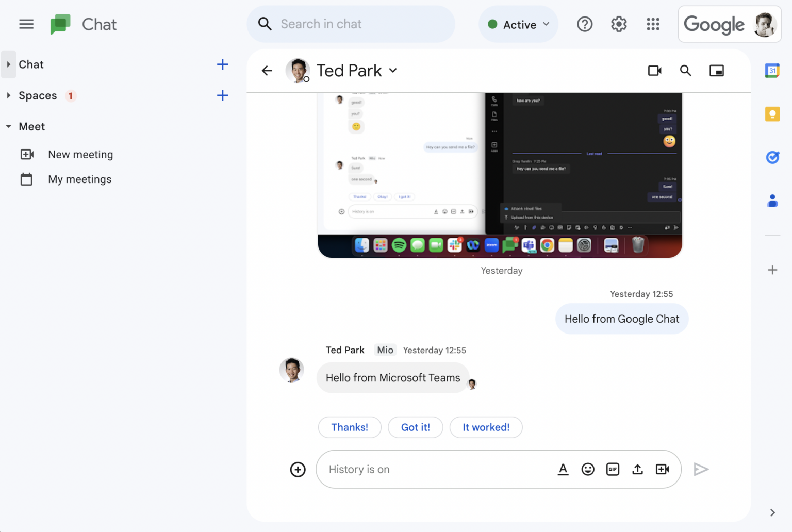Viewport: 792px width, 532px height.
Task: Open the Active status dropdown
Action: coord(518,24)
